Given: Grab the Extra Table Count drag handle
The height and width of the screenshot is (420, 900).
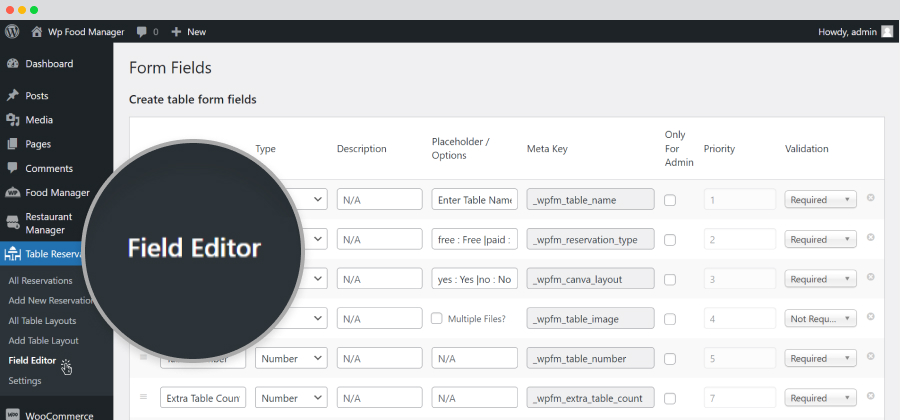Looking at the screenshot, I should tap(143, 396).
